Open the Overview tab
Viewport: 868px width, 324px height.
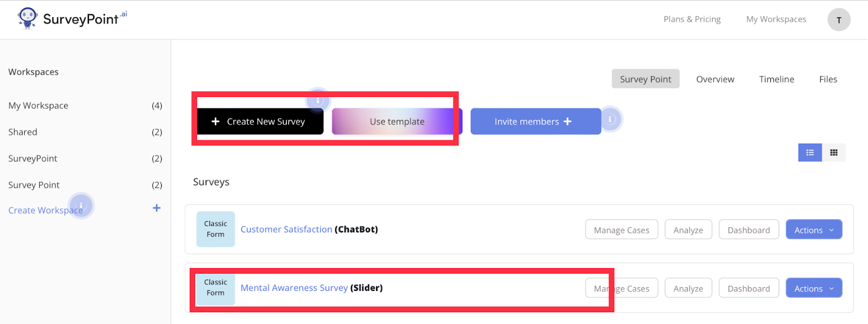pos(715,79)
